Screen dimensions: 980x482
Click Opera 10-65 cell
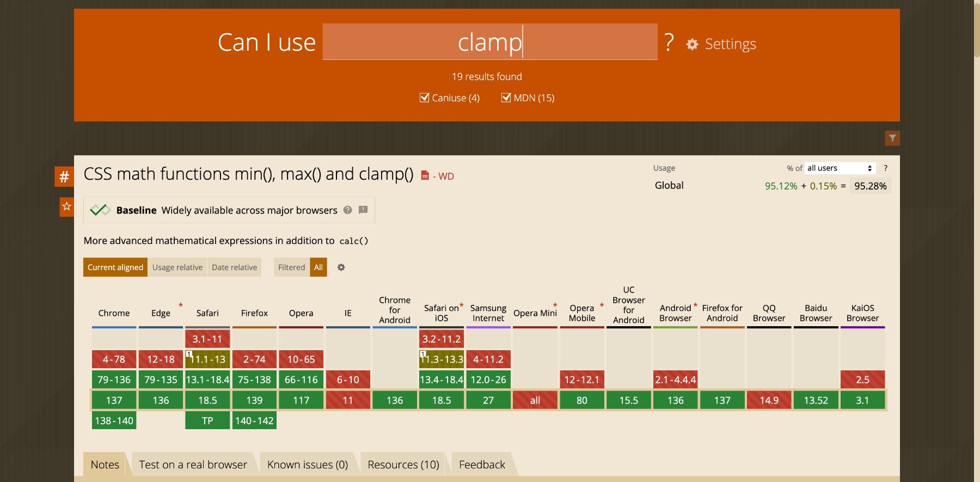(x=301, y=359)
